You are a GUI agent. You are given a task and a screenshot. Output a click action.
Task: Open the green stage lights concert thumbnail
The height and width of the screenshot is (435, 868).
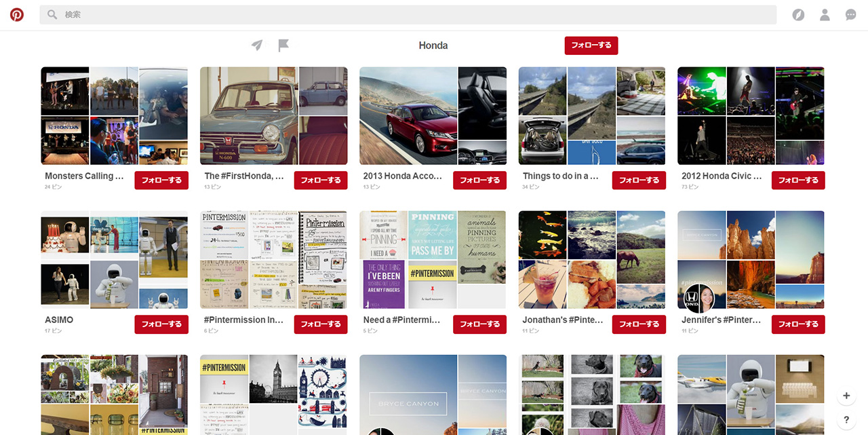(x=701, y=91)
